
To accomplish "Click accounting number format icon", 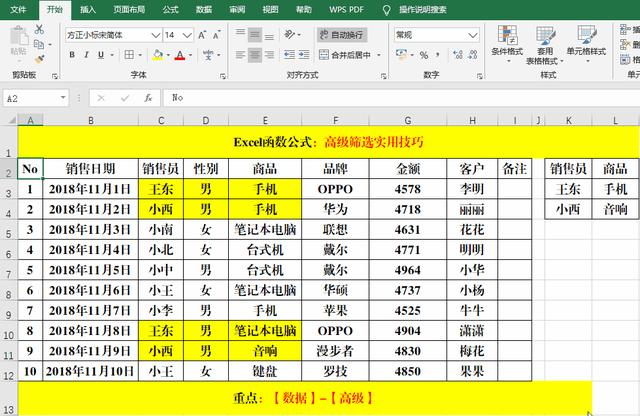I will pos(401,55).
